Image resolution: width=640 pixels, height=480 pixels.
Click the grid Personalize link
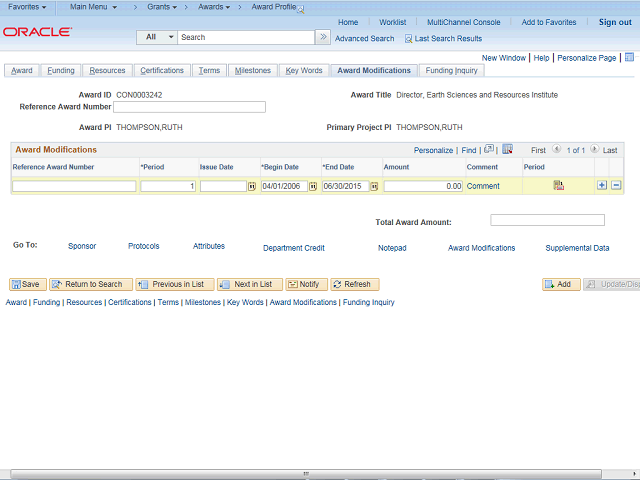point(433,150)
